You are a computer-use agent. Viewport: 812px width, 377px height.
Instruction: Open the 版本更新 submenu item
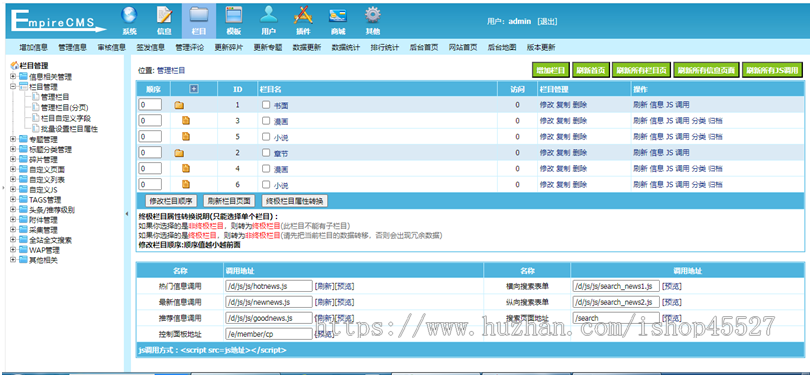pos(541,47)
